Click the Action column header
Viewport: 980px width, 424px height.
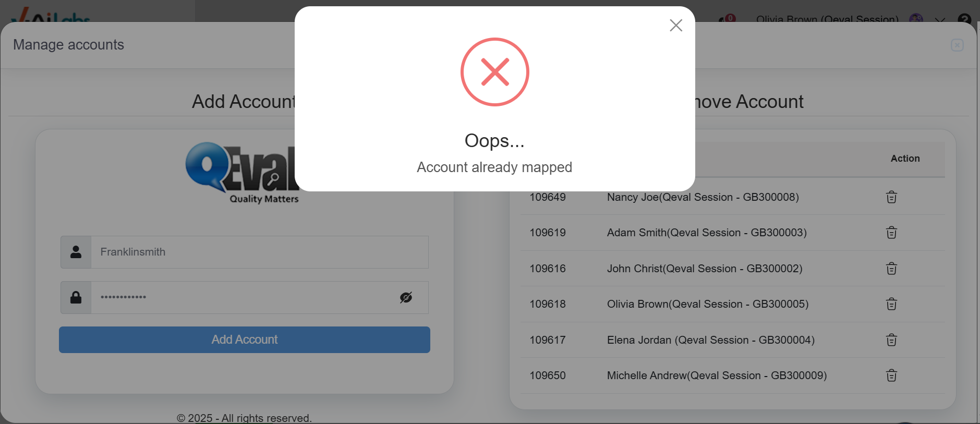click(x=905, y=159)
